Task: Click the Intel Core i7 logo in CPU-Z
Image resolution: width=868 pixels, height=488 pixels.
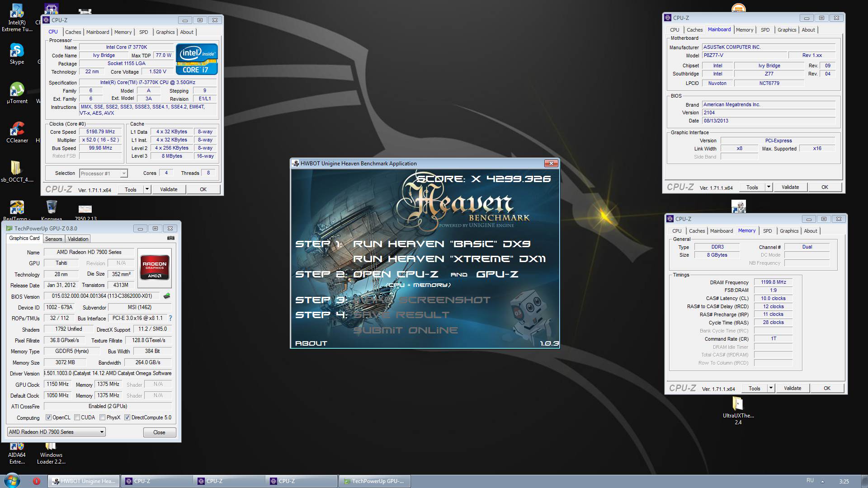Action: [x=197, y=59]
